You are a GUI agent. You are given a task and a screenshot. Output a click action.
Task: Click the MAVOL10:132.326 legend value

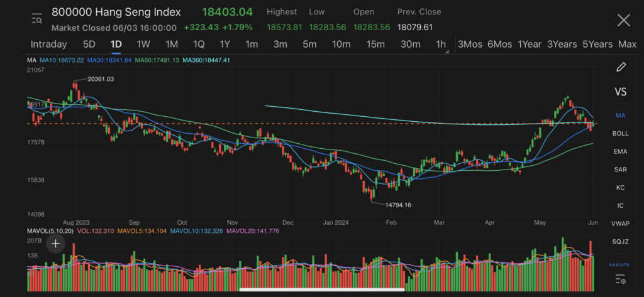click(x=196, y=231)
